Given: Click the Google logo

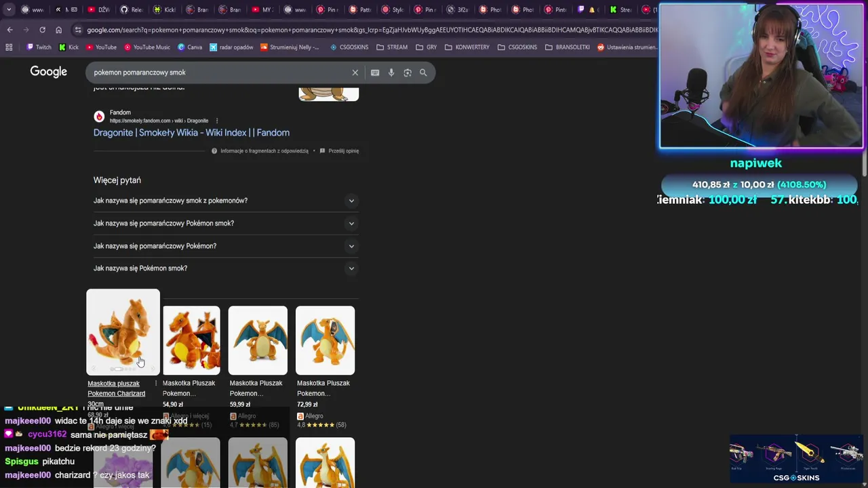Looking at the screenshot, I should (x=48, y=72).
